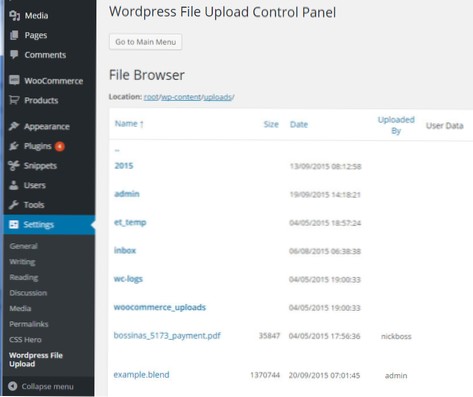Sort the table by Size column

[271, 124]
